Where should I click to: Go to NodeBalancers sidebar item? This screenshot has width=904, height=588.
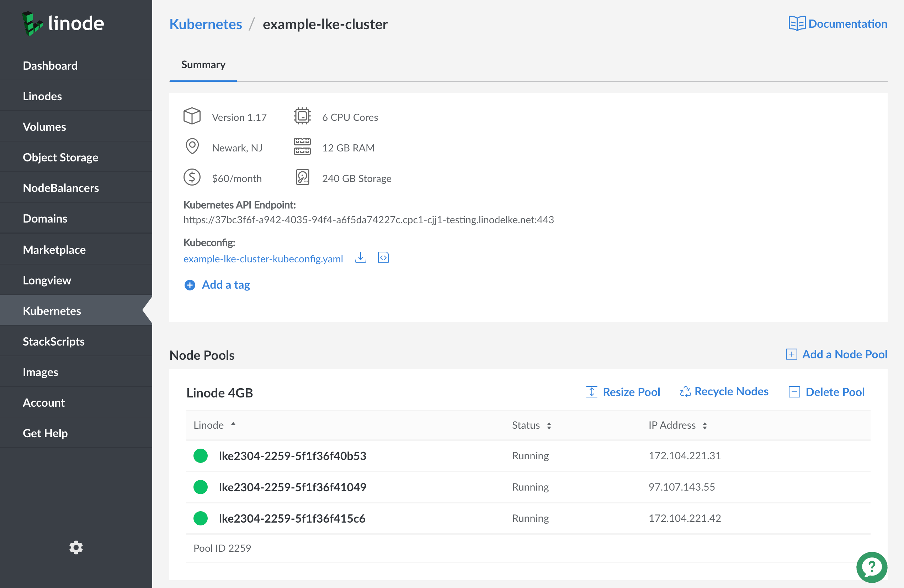click(61, 188)
